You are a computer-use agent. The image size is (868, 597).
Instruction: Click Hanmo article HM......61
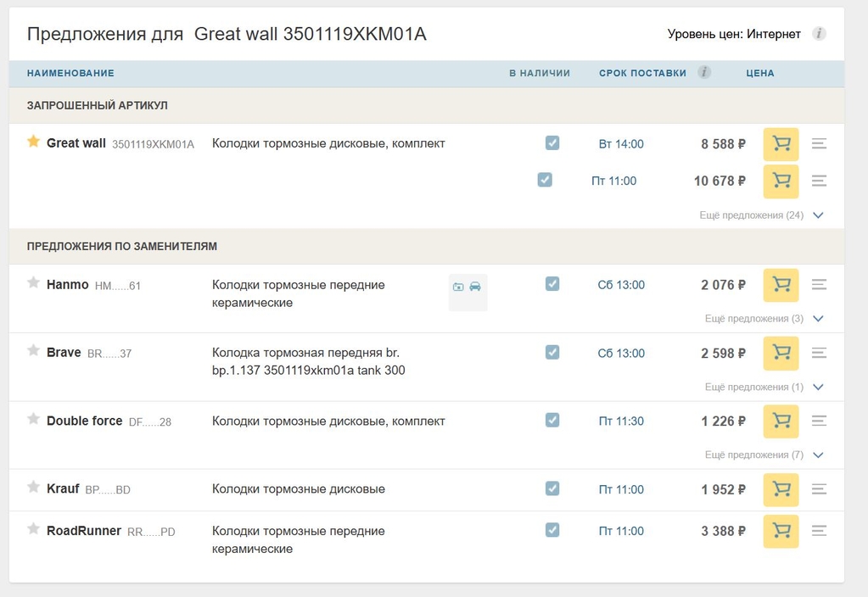click(x=118, y=286)
